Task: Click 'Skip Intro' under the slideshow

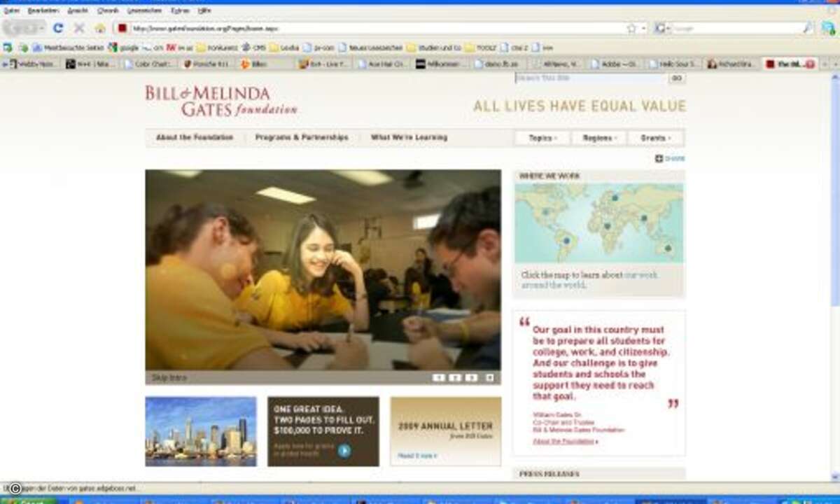Action: pos(169,378)
